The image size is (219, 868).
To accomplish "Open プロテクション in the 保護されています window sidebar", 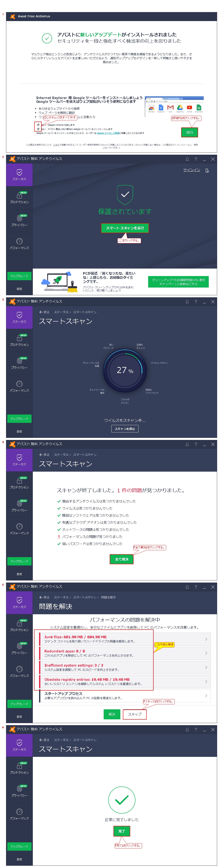I will point(19,197).
